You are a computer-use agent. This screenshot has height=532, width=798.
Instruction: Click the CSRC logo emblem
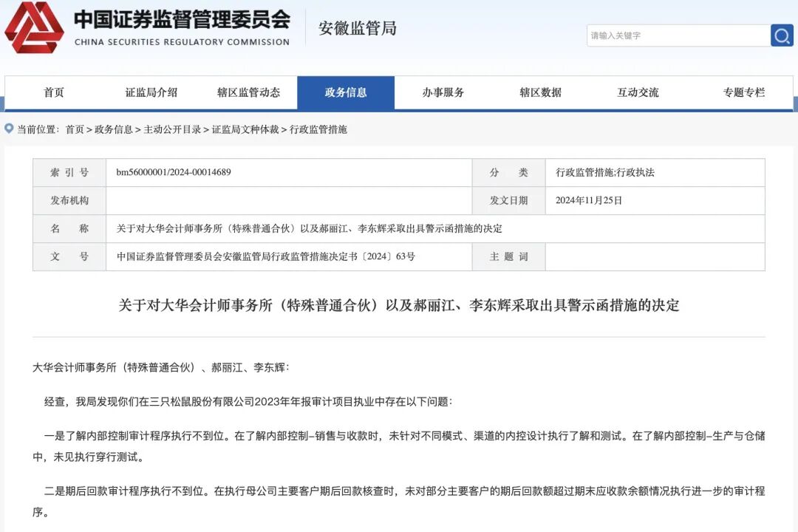tap(34, 31)
